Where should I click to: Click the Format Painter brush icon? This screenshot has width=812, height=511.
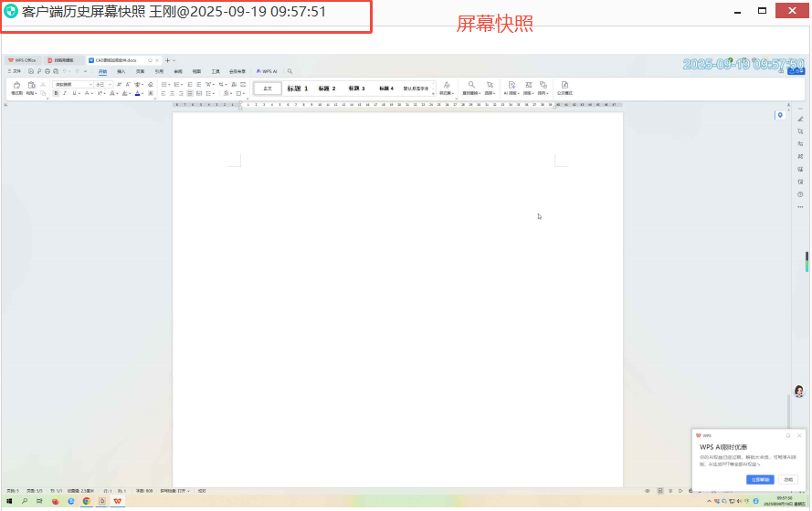16,85
